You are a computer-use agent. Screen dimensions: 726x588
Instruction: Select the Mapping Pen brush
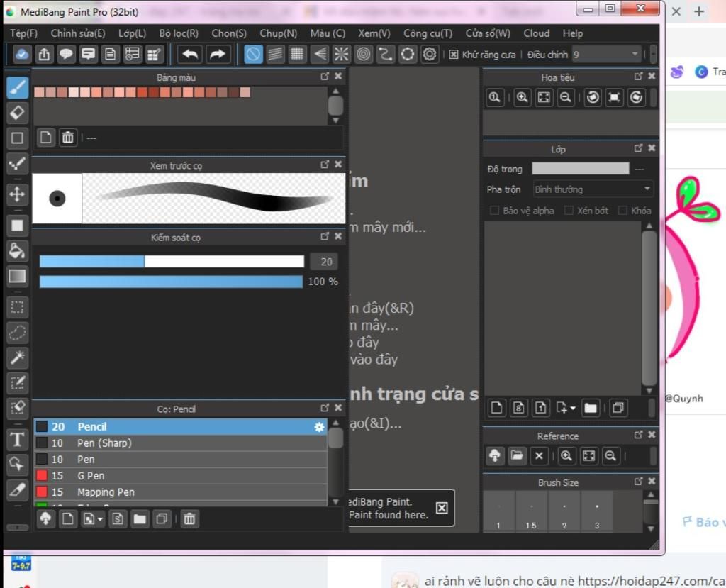click(x=106, y=492)
